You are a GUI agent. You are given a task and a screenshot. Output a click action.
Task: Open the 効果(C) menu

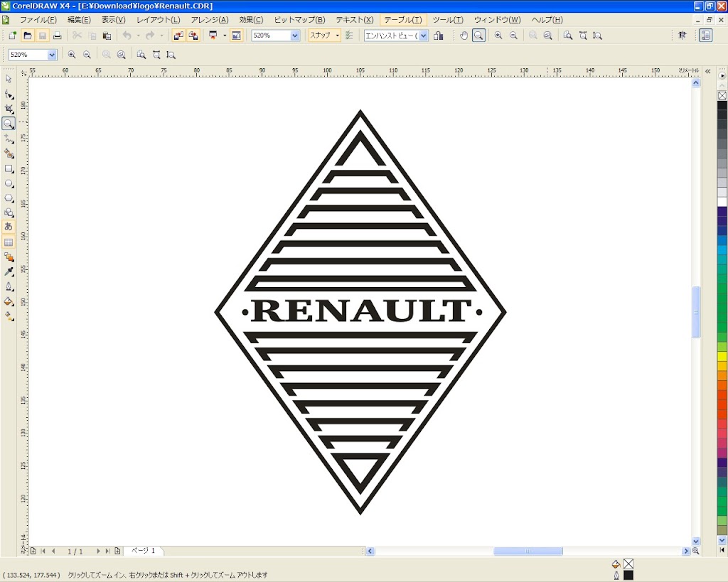click(x=251, y=20)
